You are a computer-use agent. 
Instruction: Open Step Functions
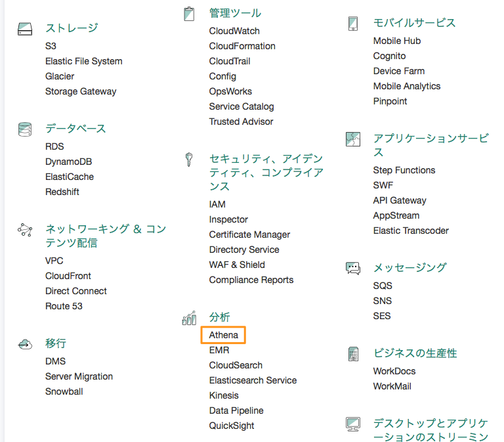(x=404, y=170)
